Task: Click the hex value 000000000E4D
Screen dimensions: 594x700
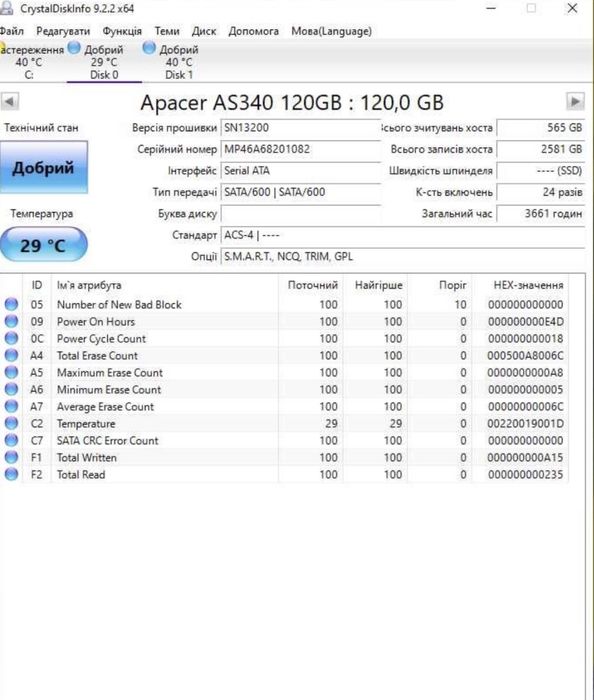Action: 525,321
